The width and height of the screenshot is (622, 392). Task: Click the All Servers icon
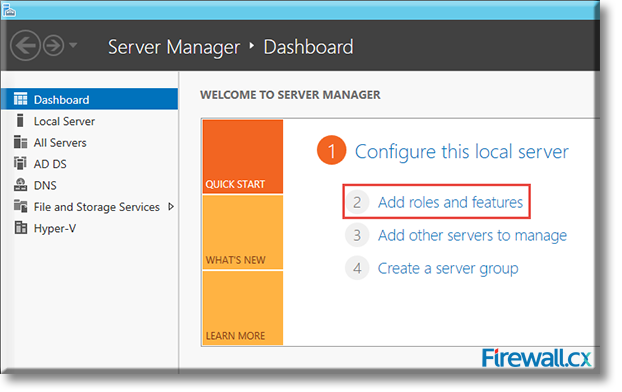pyautogui.click(x=21, y=142)
